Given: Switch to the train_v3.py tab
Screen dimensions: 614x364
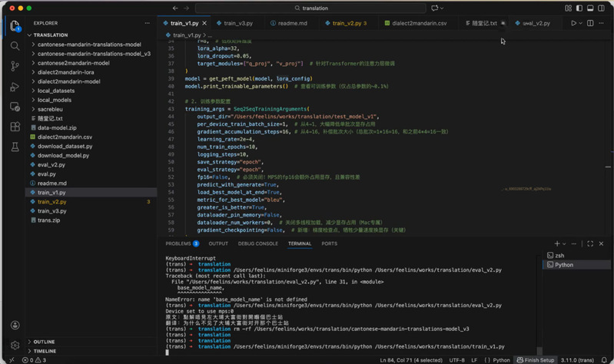Looking at the screenshot, I should coord(237,23).
